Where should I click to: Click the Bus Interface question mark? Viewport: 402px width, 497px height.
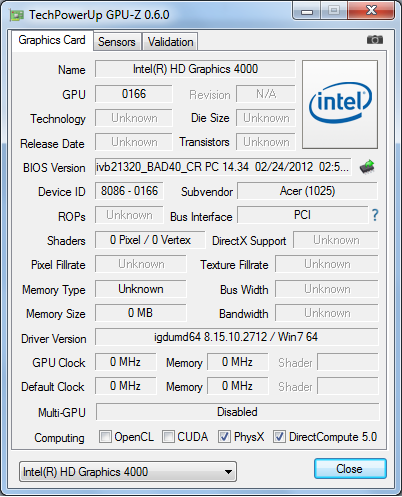375,215
